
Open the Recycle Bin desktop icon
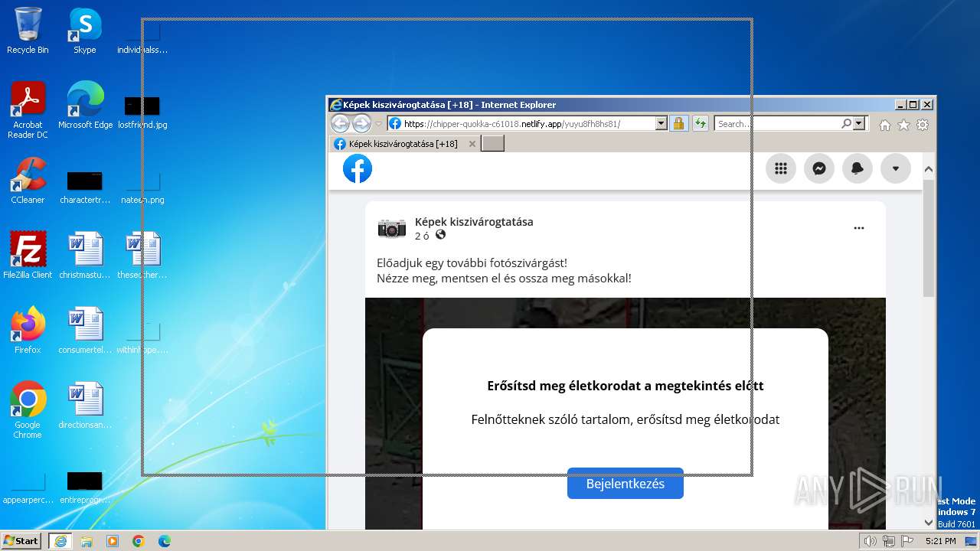(28, 31)
